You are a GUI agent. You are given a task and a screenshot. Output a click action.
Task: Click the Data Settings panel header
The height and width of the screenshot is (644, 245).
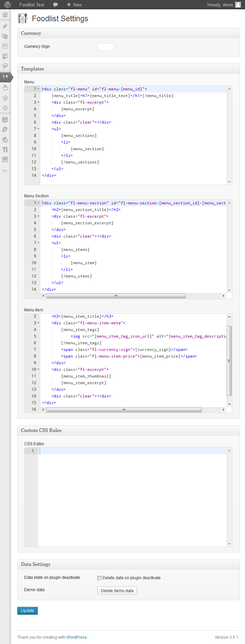[128, 564]
